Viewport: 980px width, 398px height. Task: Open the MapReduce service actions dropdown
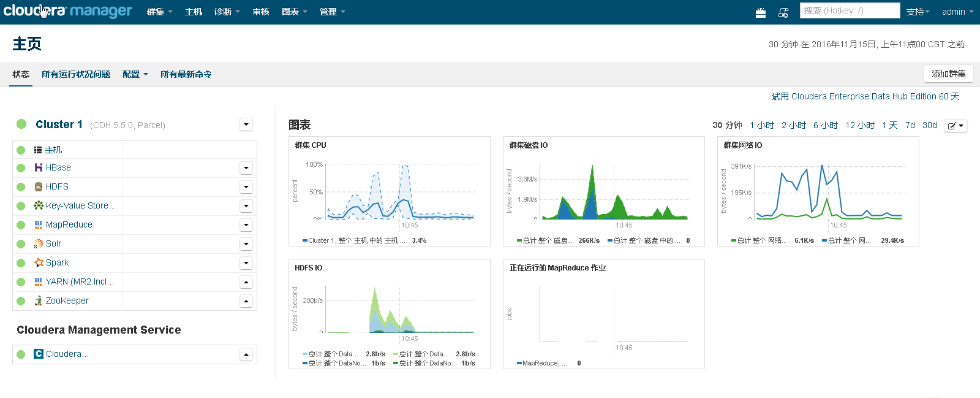tap(246, 225)
